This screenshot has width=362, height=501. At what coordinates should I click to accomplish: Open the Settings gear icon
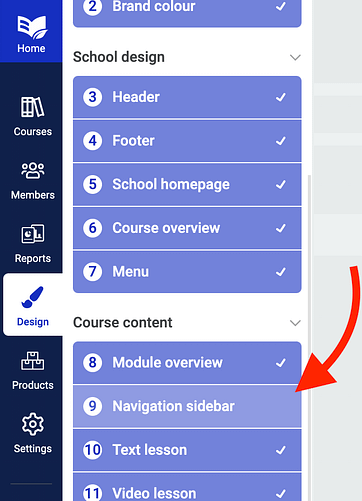[33, 424]
